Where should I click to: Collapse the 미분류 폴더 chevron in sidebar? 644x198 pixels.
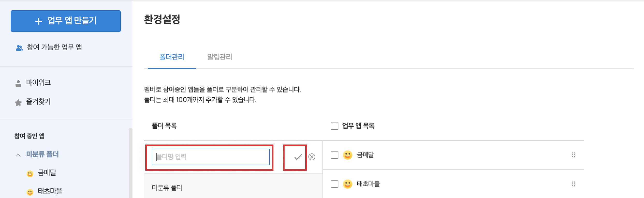(18, 155)
